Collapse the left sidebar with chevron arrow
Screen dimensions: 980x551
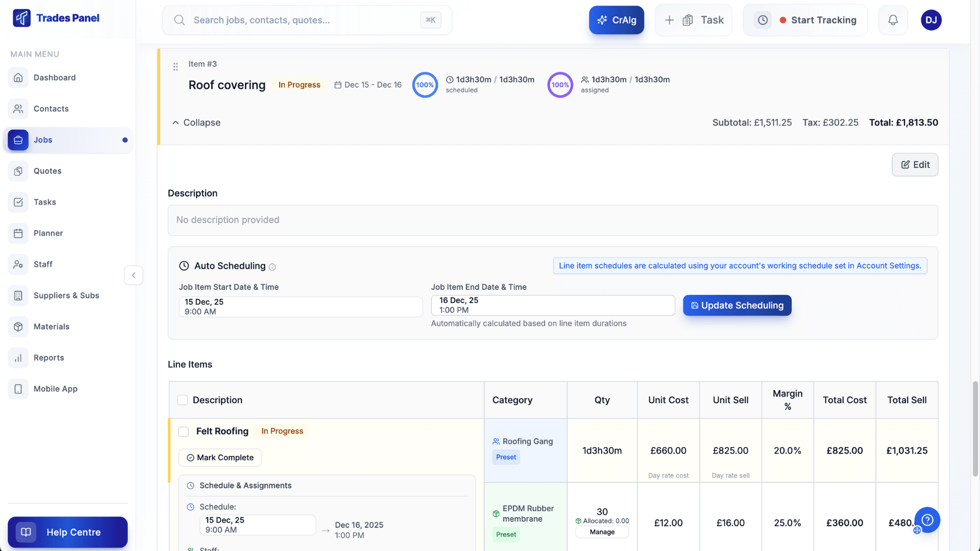[x=133, y=275]
